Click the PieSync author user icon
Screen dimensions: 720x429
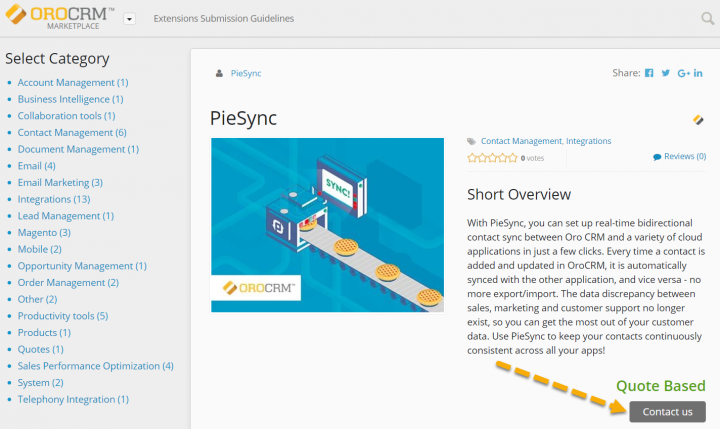[219, 73]
